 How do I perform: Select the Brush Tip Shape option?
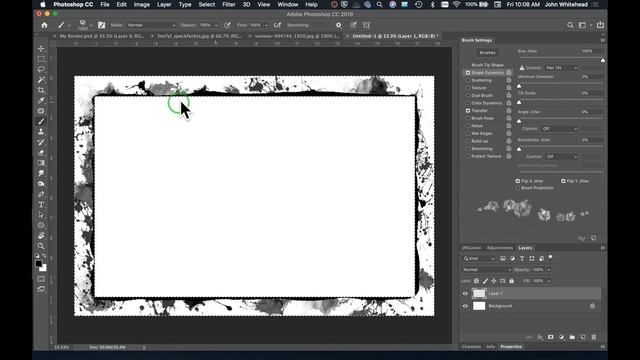point(487,65)
